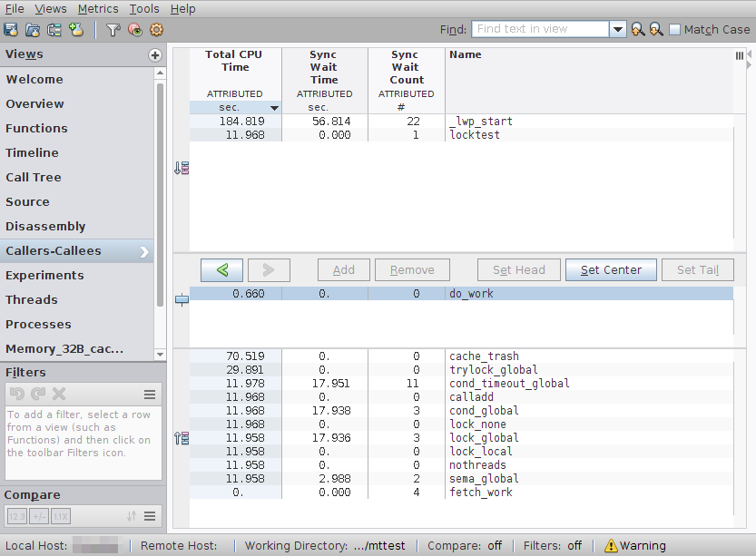Click the add-experiment flask icon with green plus
Screen dimensions: 756x556
(76, 30)
